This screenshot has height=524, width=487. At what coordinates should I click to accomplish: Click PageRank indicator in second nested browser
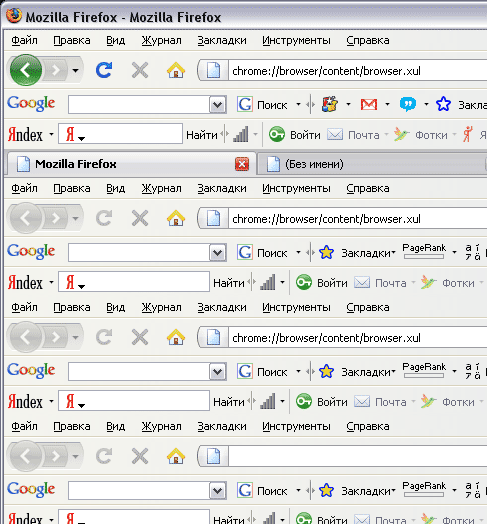[424, 370]
